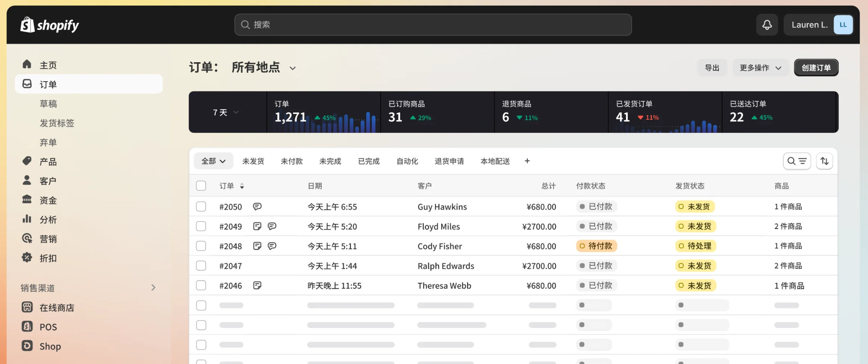
Task: Click the orders inbox icon in sidebar
Action: tap(27, 84)
